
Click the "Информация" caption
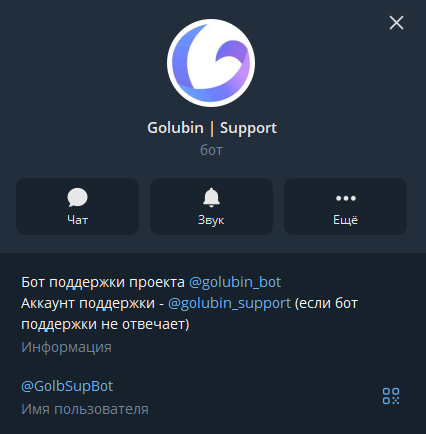tap(66, 347)
